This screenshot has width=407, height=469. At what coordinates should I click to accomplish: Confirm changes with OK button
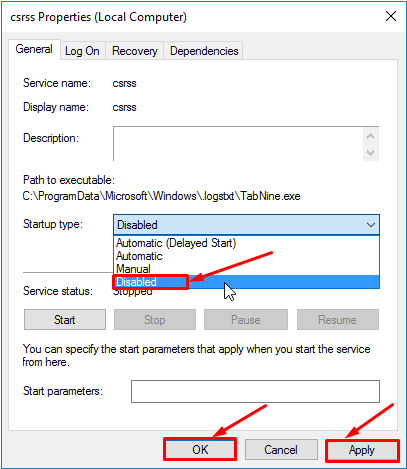[x=200, y=450]
